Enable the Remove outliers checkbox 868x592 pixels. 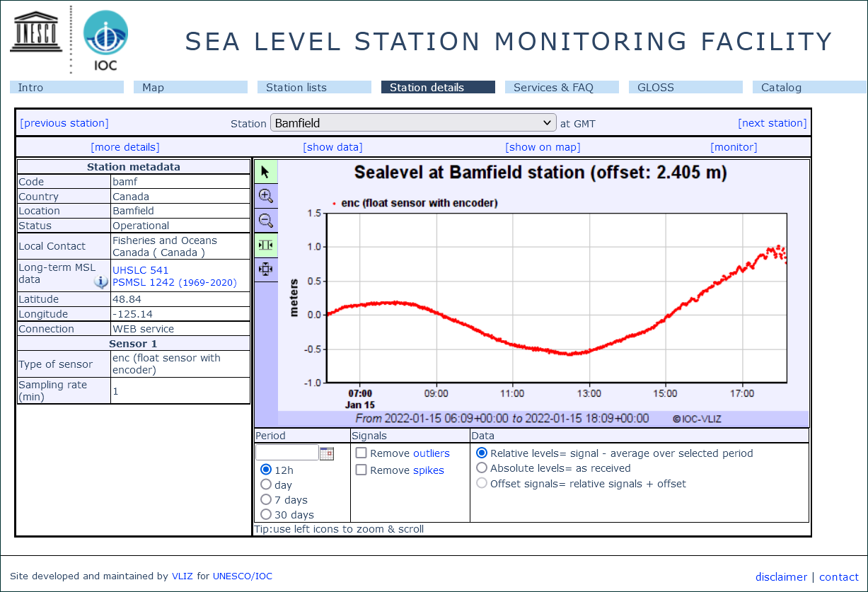[x=361, y=453]
